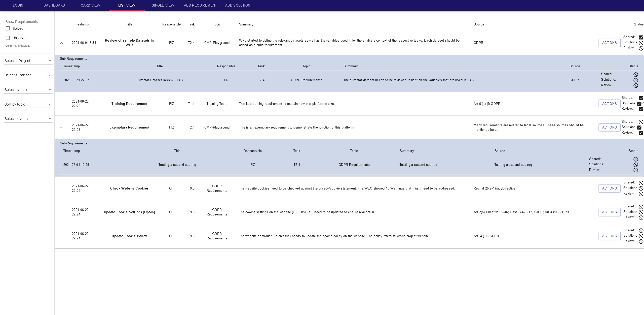Screen dimensions: 644x315
Task: Click Review blocked icon of Update Cookie Policy
Action: click(641, 241)
